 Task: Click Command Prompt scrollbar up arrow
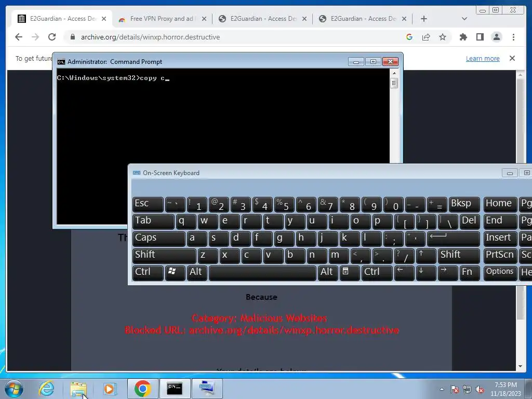click(x=394, y=73)
